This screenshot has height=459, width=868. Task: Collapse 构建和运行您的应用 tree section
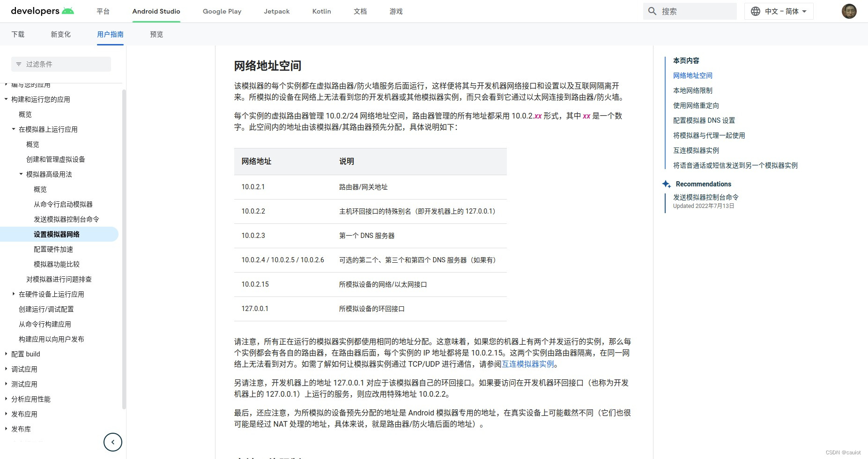[6, 99]
